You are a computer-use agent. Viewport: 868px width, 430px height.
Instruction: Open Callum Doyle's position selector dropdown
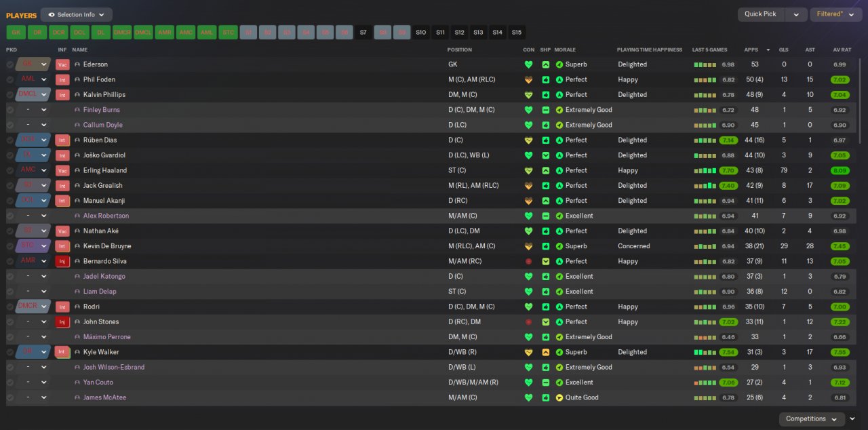click(x=44, y=125)
